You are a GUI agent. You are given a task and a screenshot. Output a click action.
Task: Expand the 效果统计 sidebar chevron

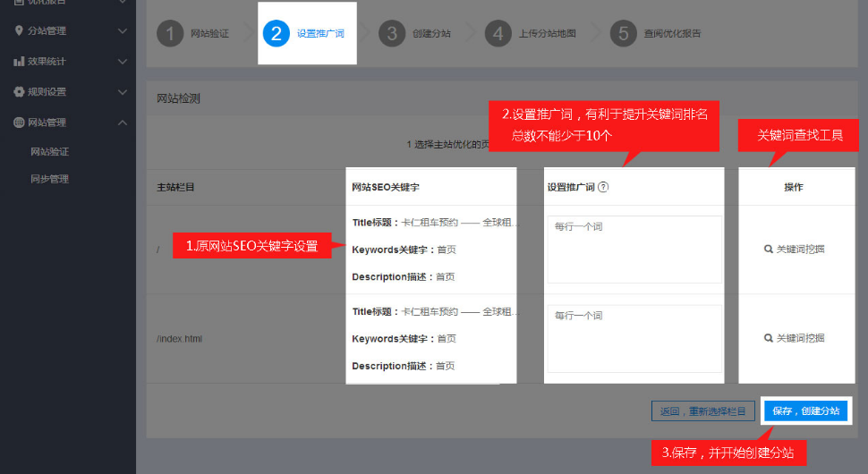click(x=123, y=62)
